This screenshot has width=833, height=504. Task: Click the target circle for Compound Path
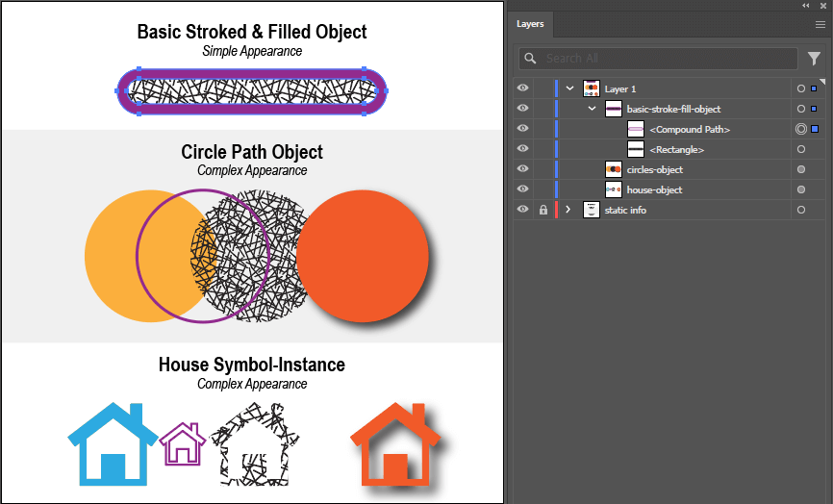point(801,129)
